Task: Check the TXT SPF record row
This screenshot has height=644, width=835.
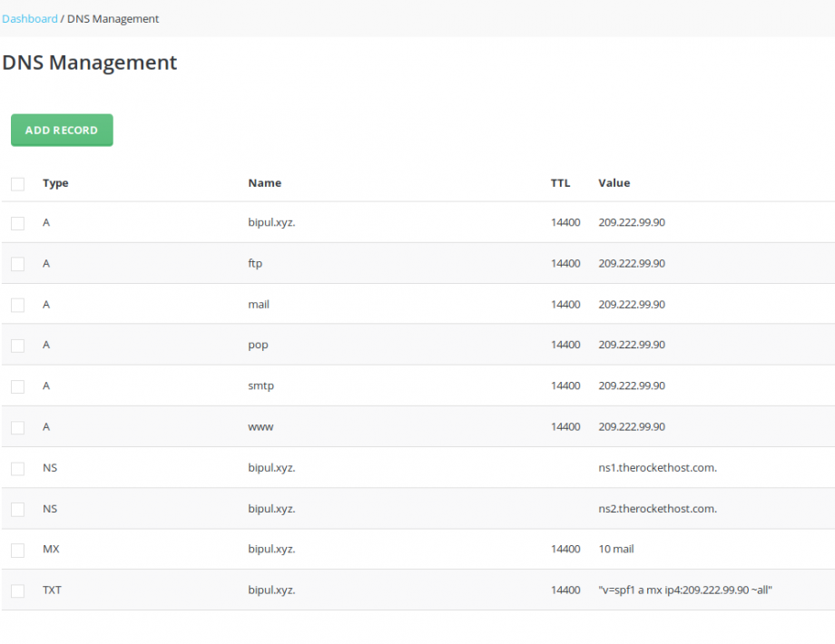Action: point(17,590)
